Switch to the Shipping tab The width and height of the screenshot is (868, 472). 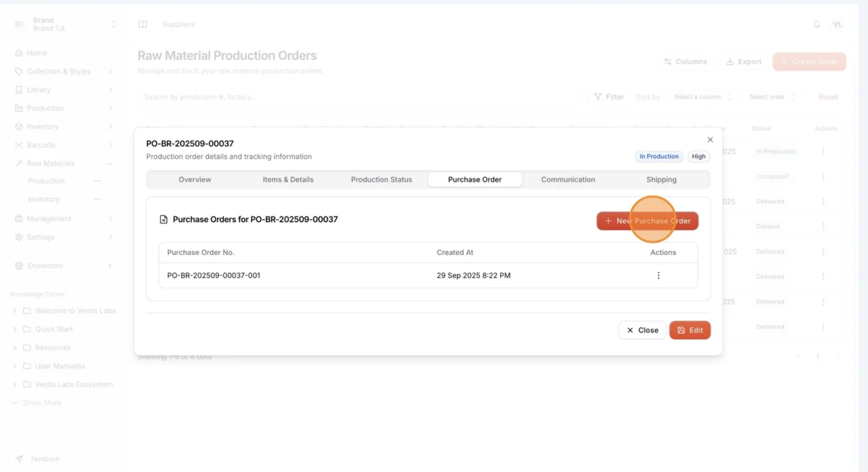tap(662, 180)
